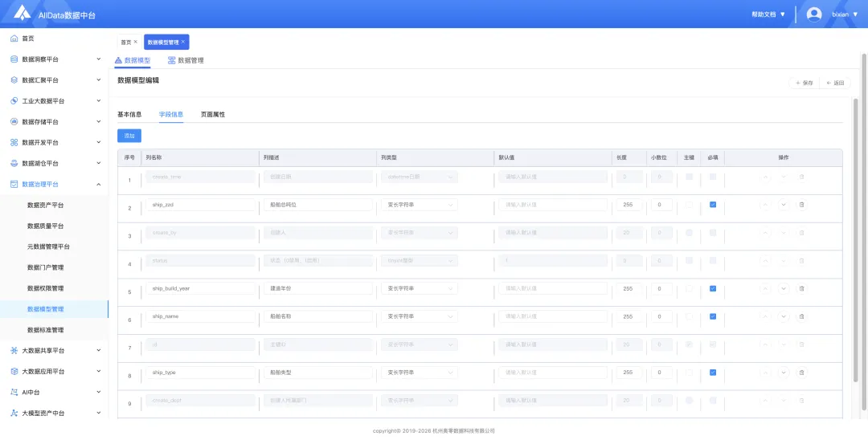
Task: Click the 保存 save button
Action: coord(804,83)
